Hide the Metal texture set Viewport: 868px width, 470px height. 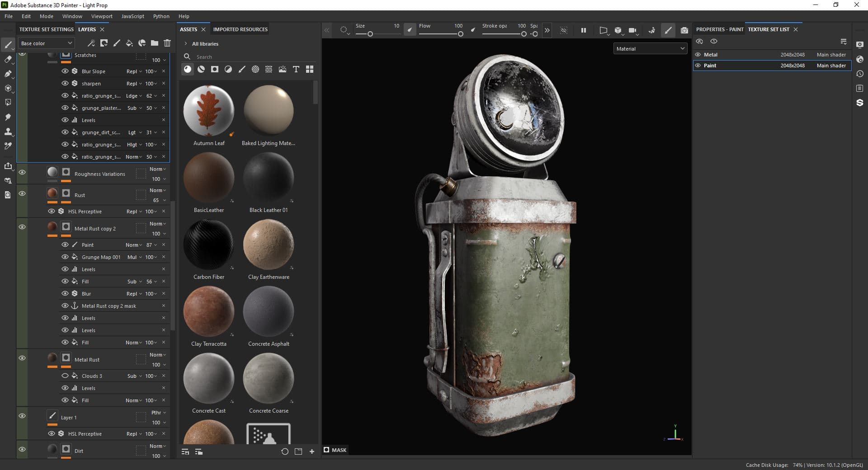pyautogui.click(x=698, y=54)
